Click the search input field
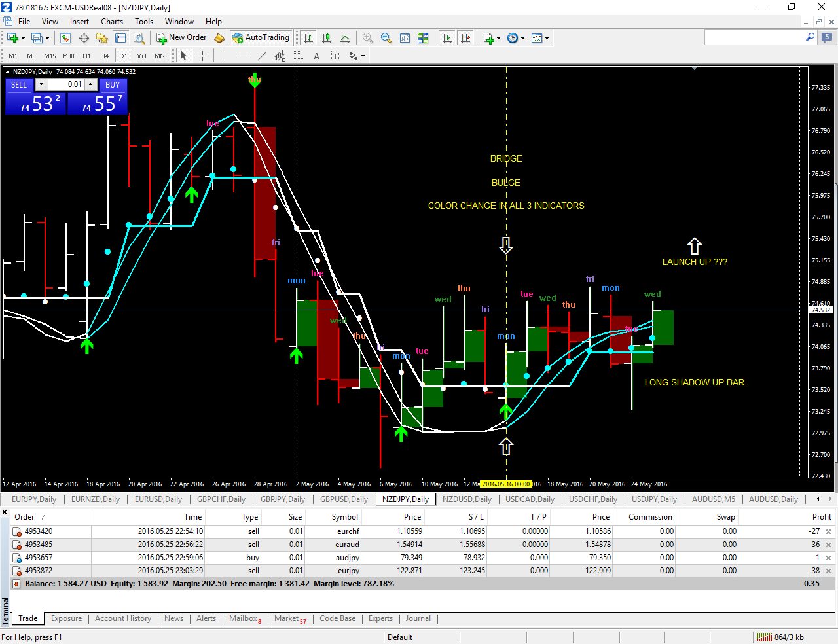 (755, 38)
